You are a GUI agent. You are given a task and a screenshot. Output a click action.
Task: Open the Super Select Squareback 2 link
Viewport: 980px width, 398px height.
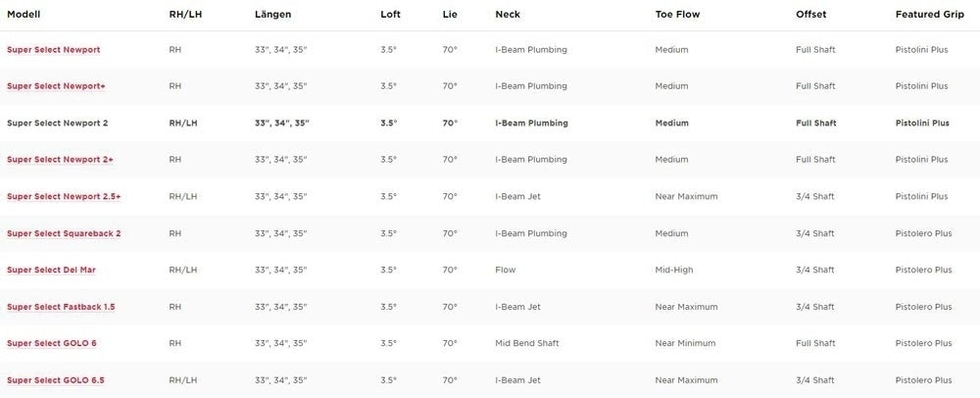64,233
